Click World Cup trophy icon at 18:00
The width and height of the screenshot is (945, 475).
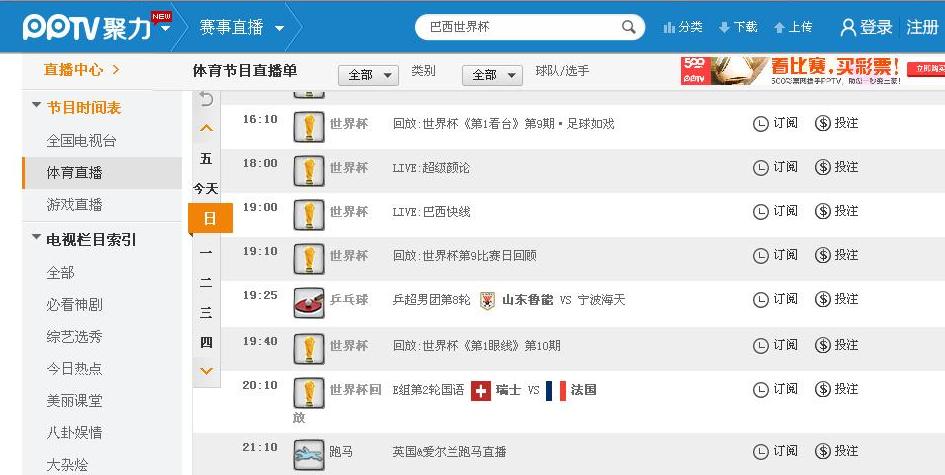309,171
